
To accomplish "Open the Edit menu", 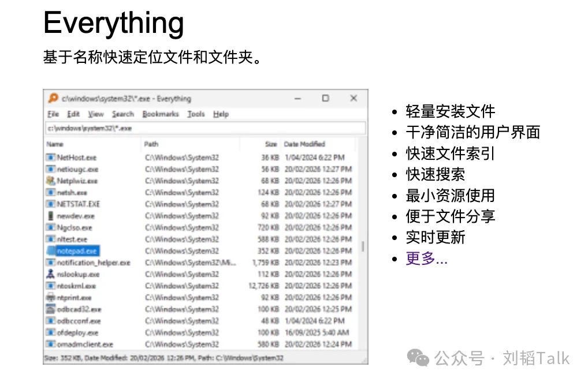I will tap(73, 114).
